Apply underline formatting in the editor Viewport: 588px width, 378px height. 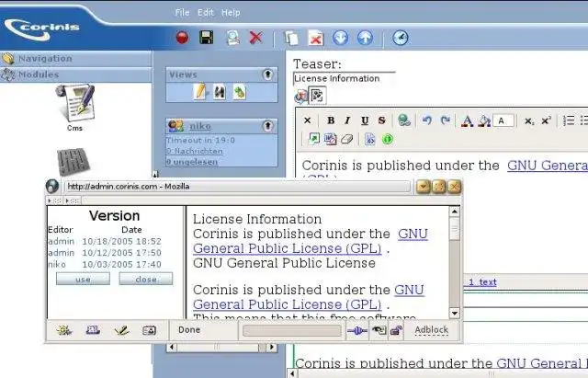(365, 120)
